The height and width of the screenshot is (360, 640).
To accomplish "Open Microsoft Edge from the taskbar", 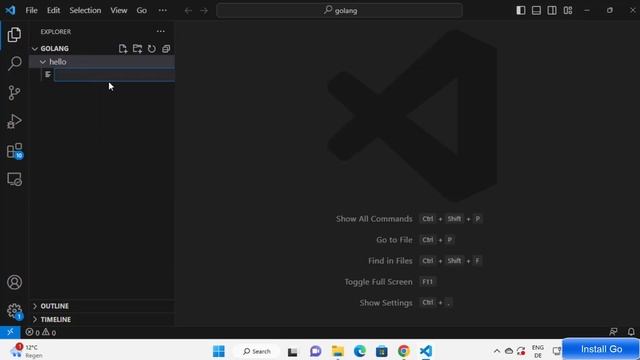I will [360, 351].
